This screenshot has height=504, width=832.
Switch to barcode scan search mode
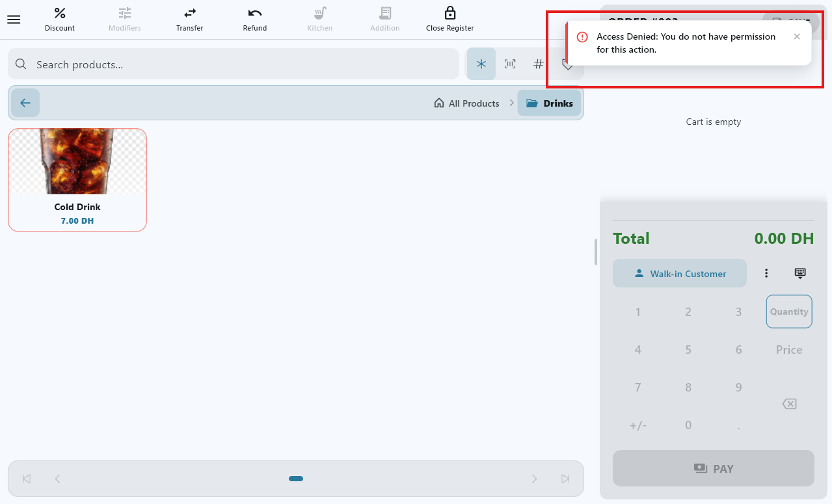(510, 64)
